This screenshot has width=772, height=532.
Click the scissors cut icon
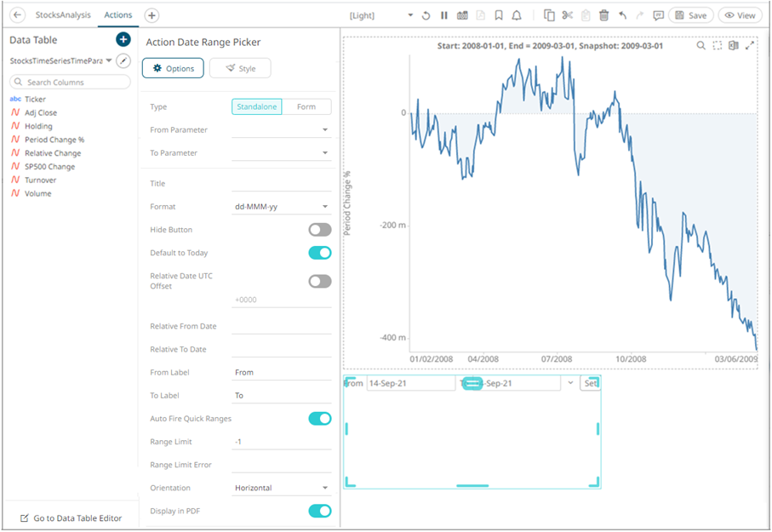pyautogui.click(x=568, y=15)
